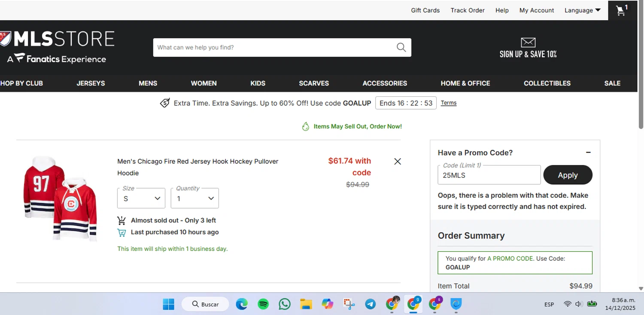This screenshot has height=315, width=644.
Task: Open the Scarves menu
Action: [314, 83]
